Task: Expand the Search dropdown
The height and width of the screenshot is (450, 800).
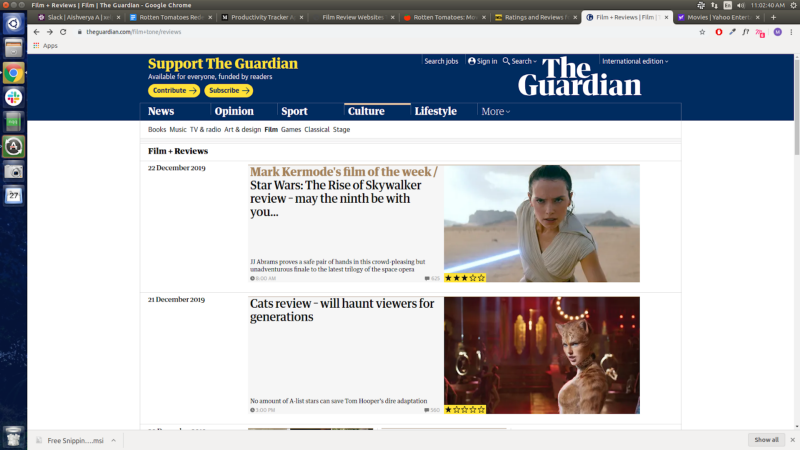Action: pos(519,61)
